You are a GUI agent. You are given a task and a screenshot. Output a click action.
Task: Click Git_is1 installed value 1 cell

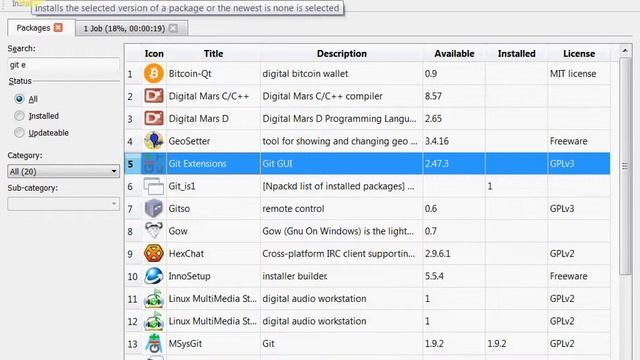click(516, 186)
